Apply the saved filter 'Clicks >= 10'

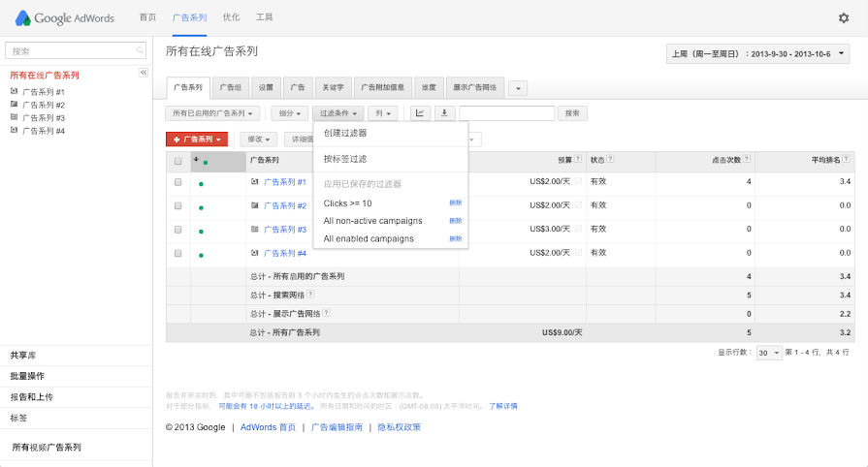[x=347, y=203]
